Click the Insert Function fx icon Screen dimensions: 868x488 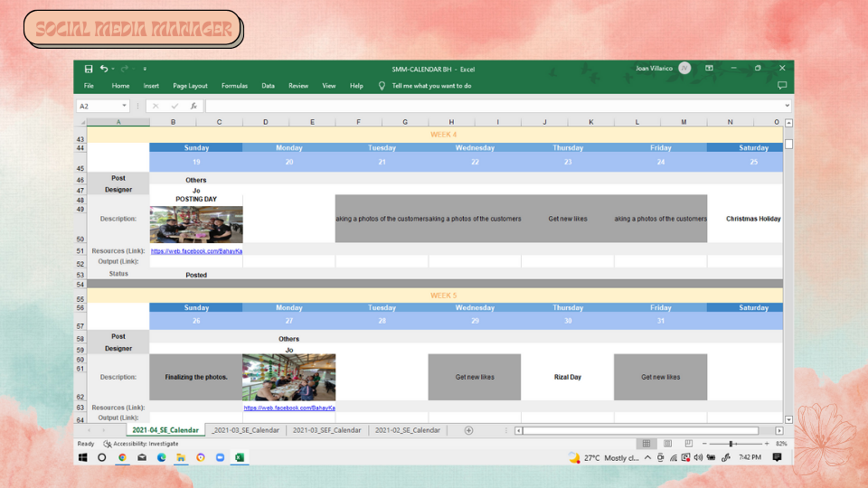tap(193, 106)
